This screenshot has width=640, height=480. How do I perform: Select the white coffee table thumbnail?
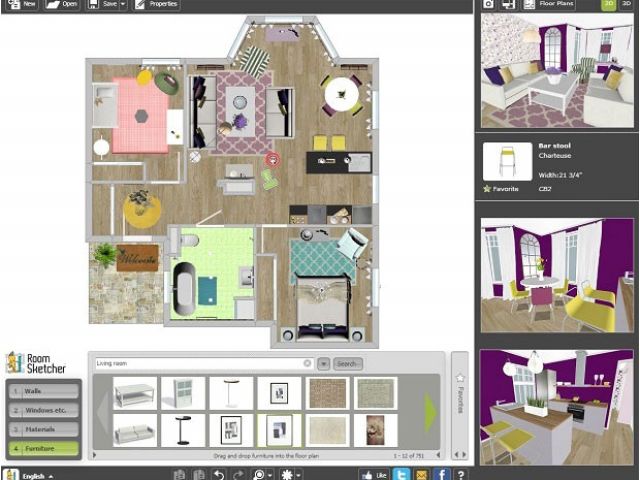click(x=134, y=393)
